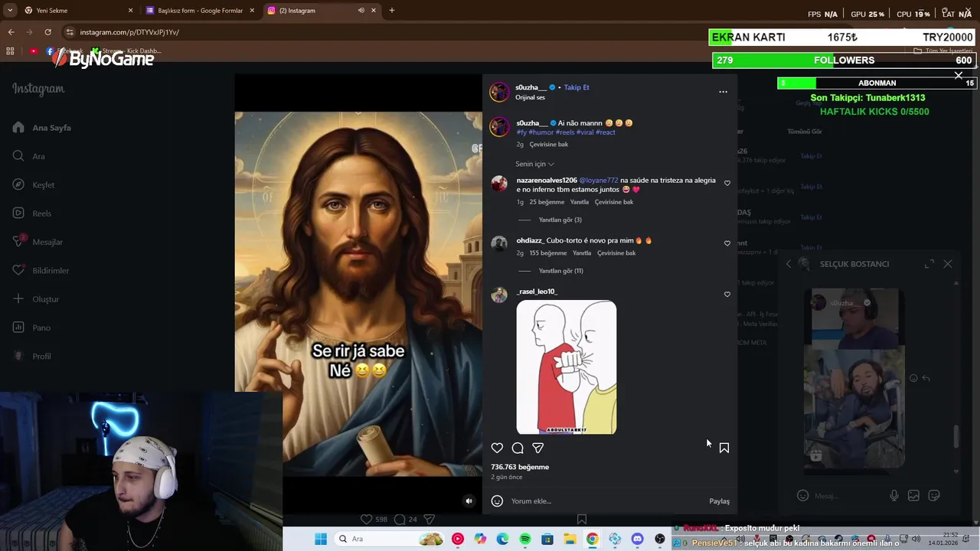Switch to Başlıksız form Google Formlar tab
The width and height of the screenshot is (980, 551).
201,11
